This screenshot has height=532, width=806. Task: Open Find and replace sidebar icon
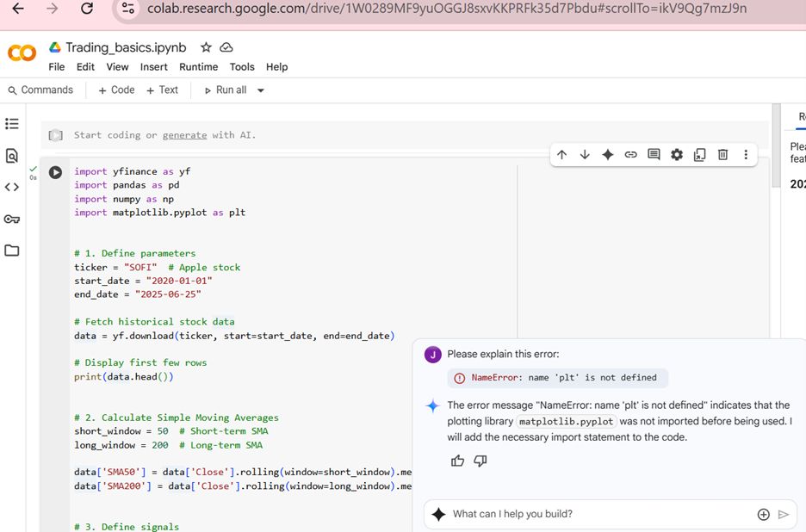[x=12, y=155]
